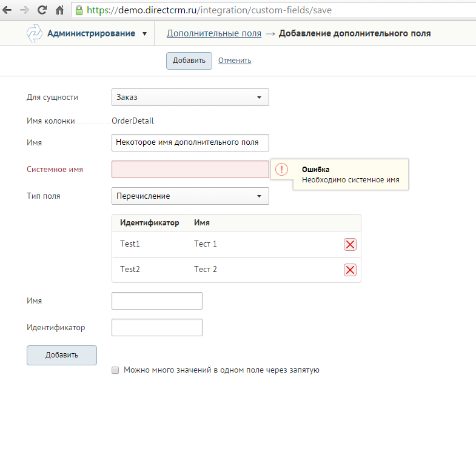The height and width of the screenshot is (475, 476).
Task: Focus the field name input
Action: [190, 142]
